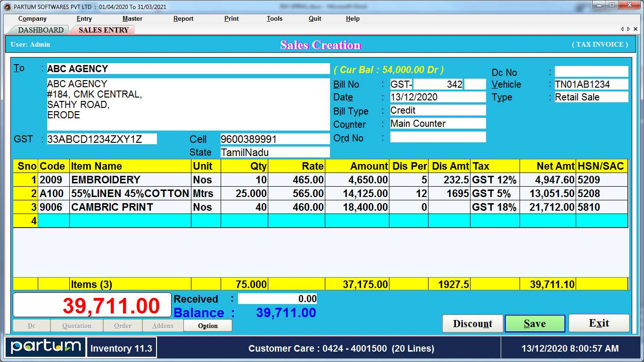The image size is (644, 362).
Task: Open the Help menu
Action: coord(352,19)
